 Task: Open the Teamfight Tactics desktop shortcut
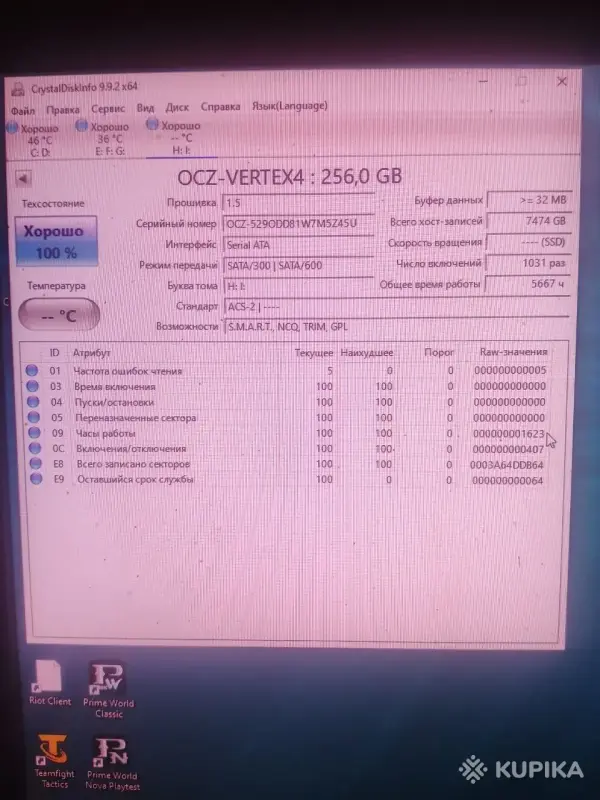54,761
